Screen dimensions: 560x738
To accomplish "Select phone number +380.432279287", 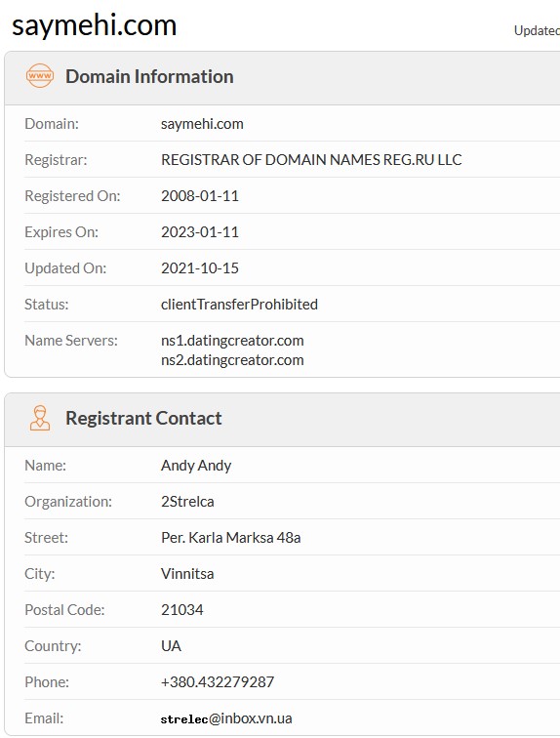I will click(x=218, y=682).
